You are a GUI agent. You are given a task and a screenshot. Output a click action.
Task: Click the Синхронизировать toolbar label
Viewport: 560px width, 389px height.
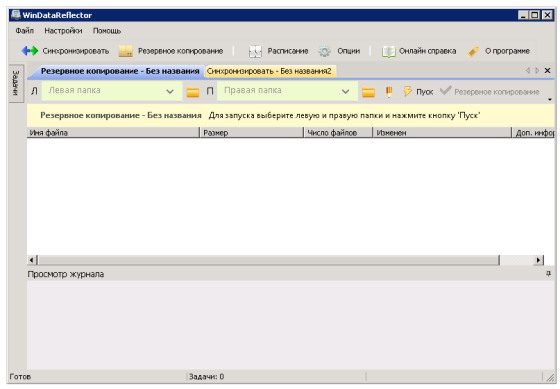click(76, 51)
